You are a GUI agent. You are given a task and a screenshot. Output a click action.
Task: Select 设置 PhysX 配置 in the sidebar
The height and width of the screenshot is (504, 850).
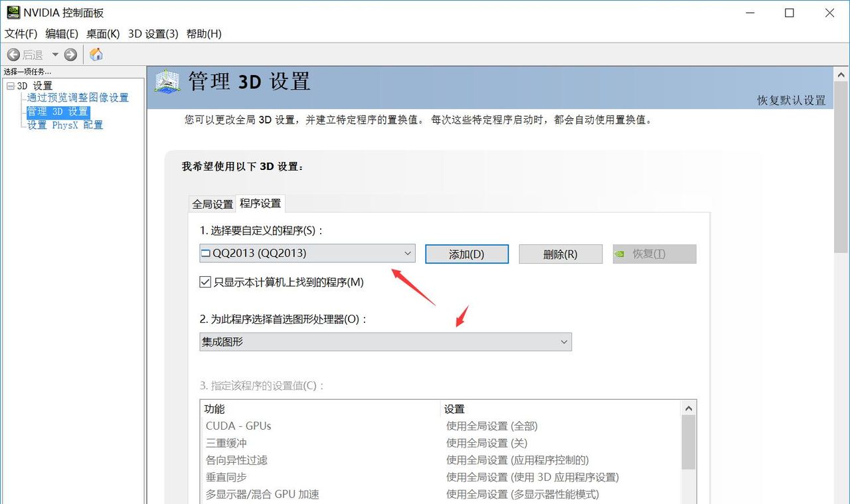(x=65, y=125)
